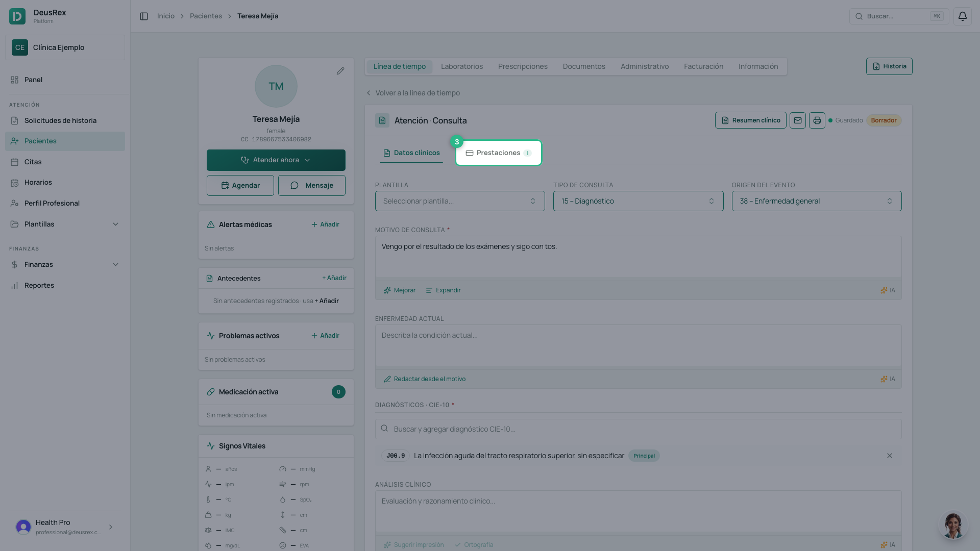Click Mejorar under Motivo de consulta

(400, 290)
